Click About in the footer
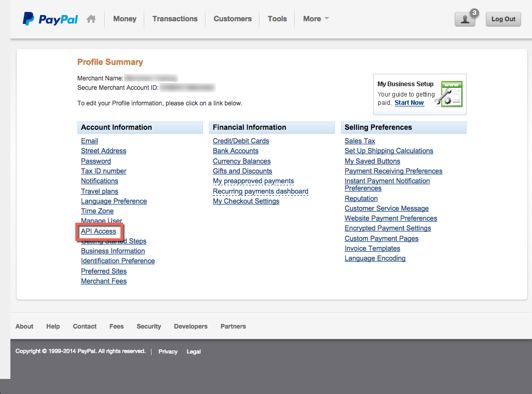 point(24,327)
